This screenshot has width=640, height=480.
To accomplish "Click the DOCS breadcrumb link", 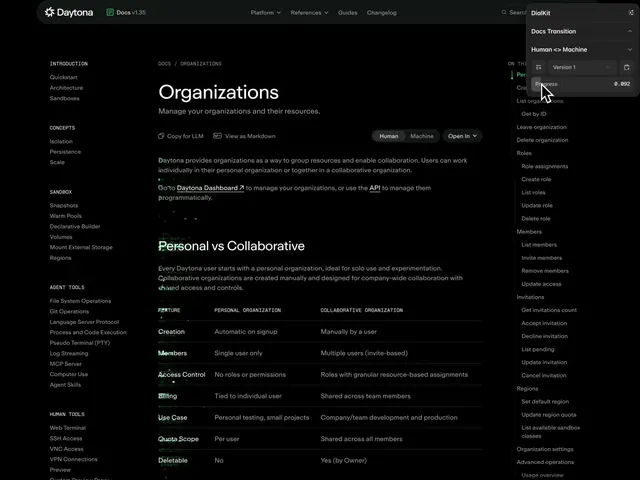I will pos(164,64).
